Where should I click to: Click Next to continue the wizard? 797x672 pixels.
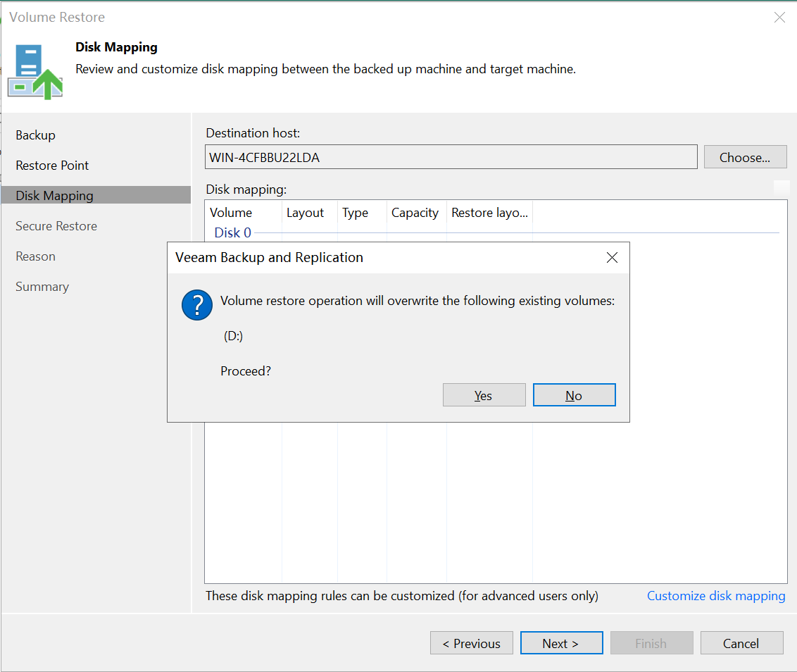coord(562,644)
